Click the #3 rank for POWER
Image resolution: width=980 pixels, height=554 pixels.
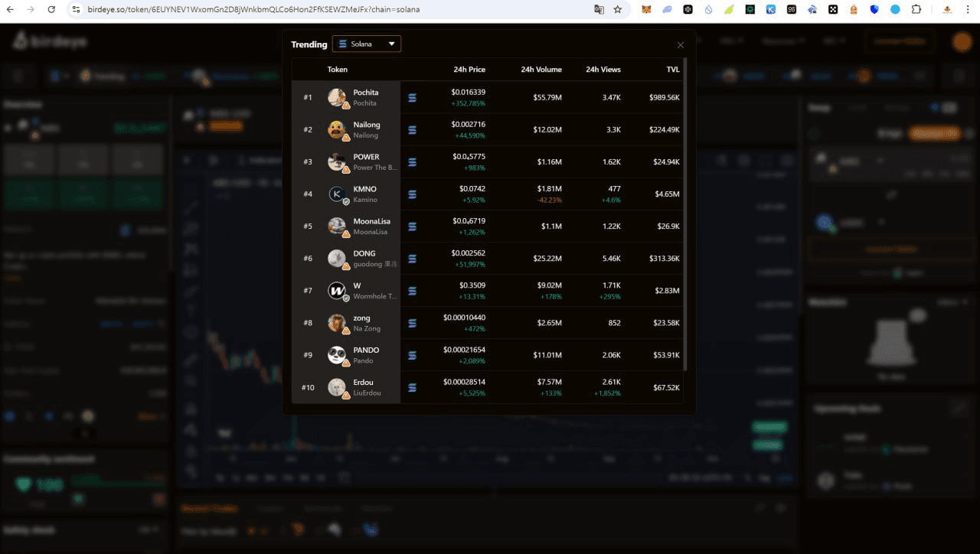tap(308, 161)
